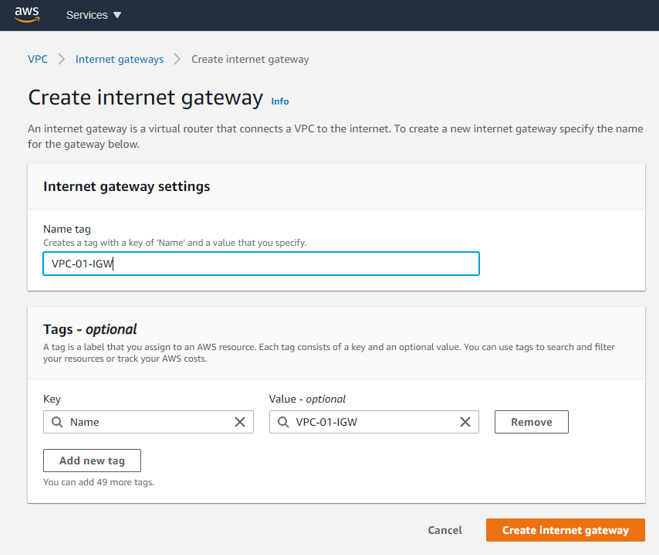
Task: Clear the Value field with X icon
Action: pos(465,422)
